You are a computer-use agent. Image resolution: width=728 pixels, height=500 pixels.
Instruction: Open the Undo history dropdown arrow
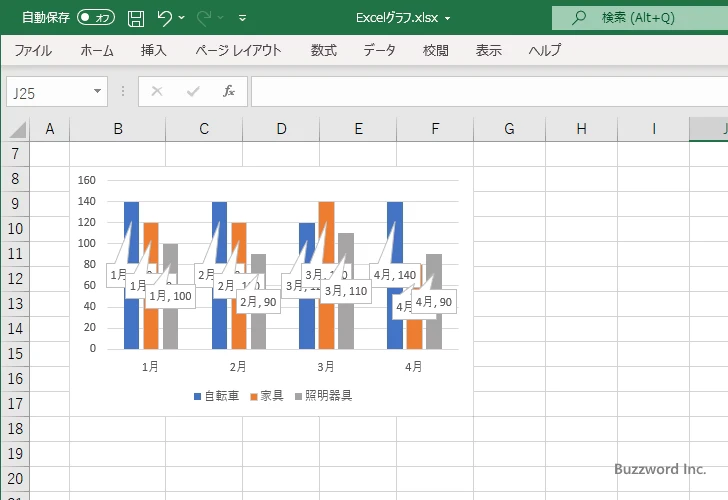point(182,18)
